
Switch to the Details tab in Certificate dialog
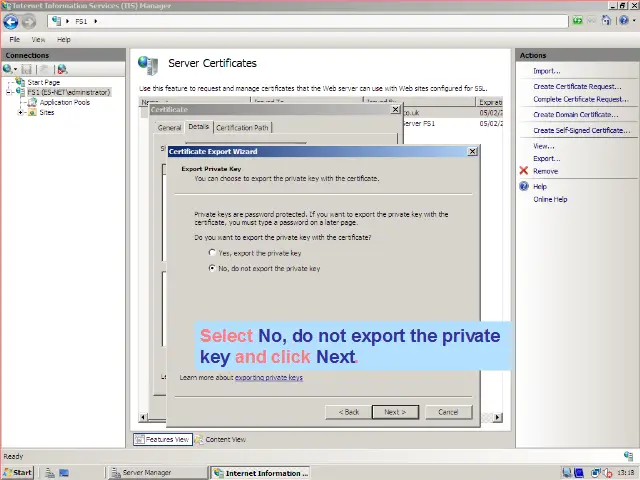coord(199,127)
